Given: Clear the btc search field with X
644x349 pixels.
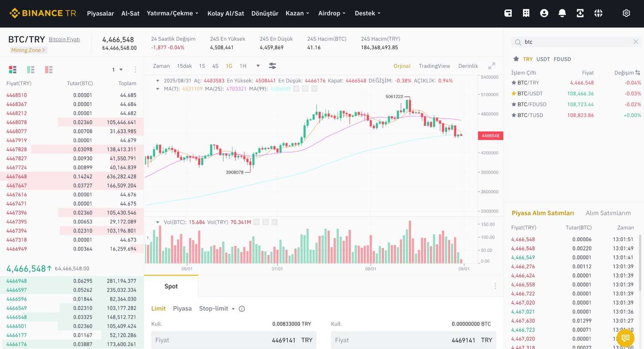Looking at the screenshot, I should pos(636,42).
